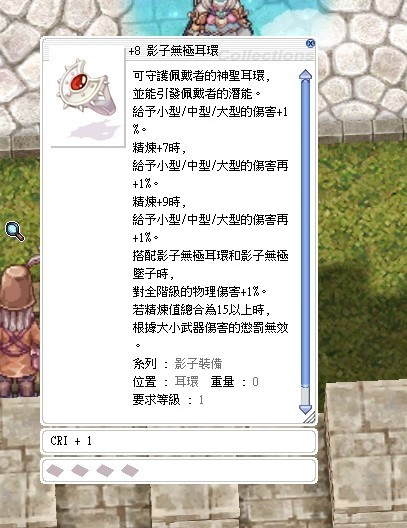Click the brown-hatted character sprite
407x528 pixels.
pos(19,327)
